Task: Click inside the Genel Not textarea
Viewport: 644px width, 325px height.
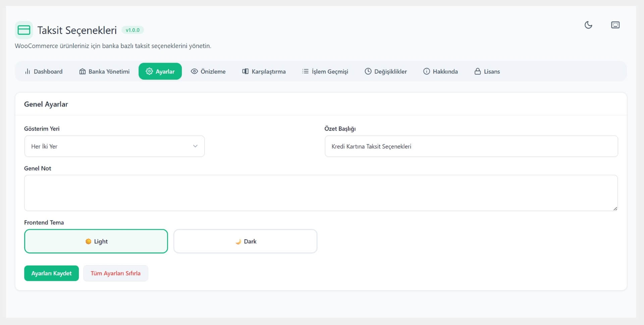Action: (x=321, y=193)
